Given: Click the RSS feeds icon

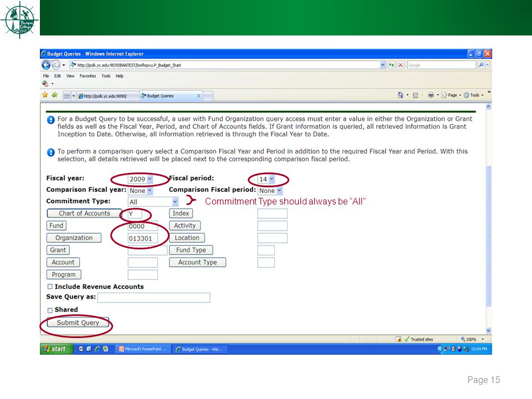Looking at the screenshot, I should (x=415, y=95).
